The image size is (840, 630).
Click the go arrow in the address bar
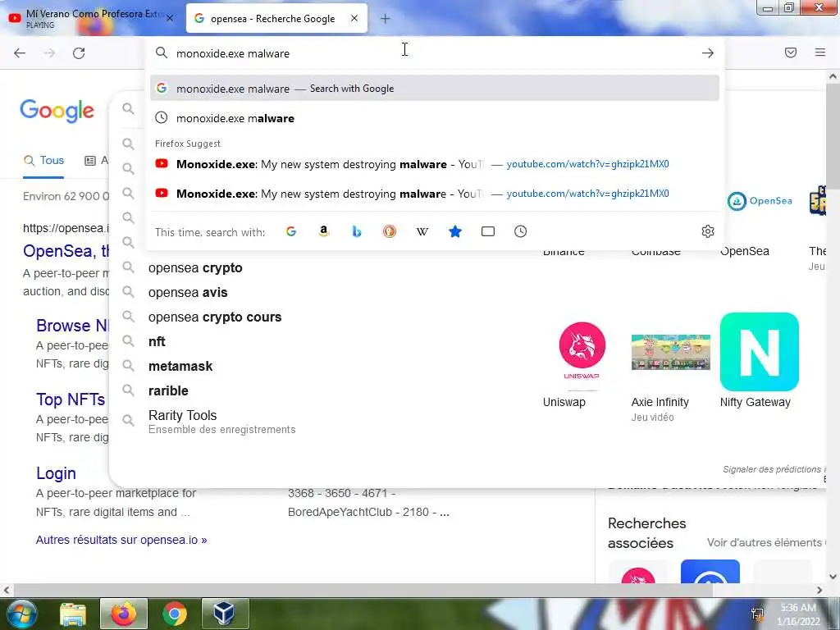708,53
